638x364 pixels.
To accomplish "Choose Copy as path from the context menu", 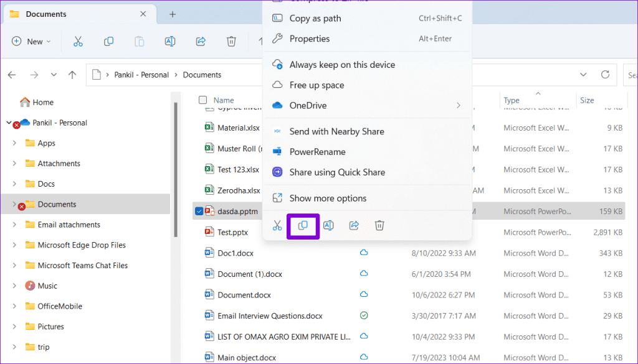I will (x=315, y=18).
